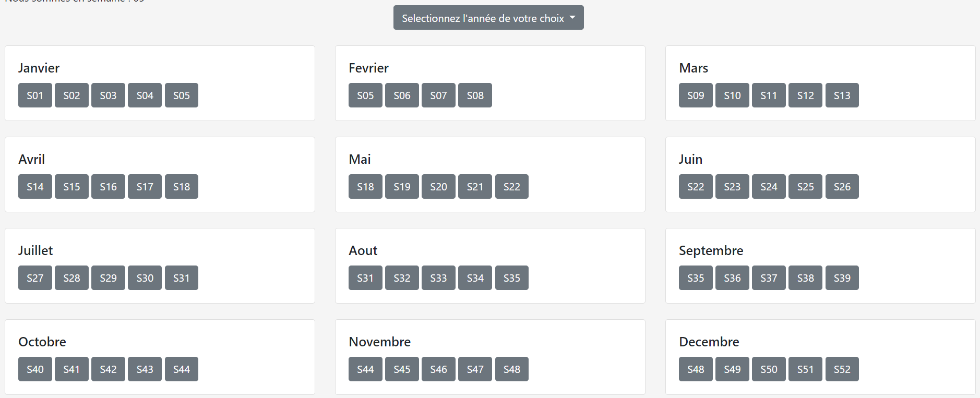Select week S07 button
This screenshot has height=398, width=980.
(438, 95)
